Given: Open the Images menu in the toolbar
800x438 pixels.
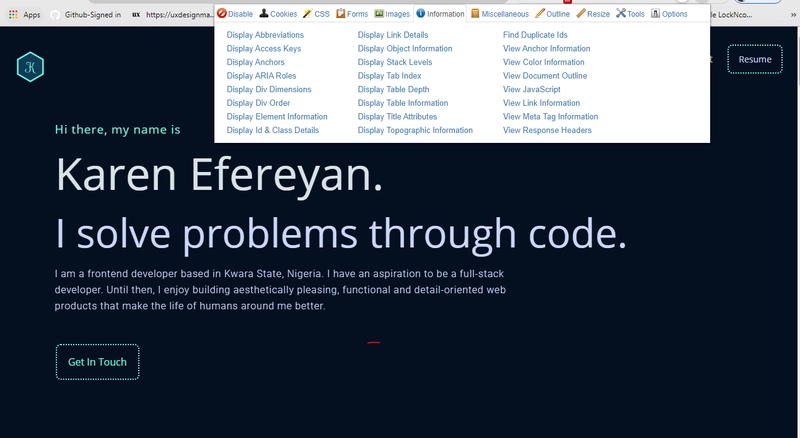Looking at the screenshot, I should click(392, 14).
